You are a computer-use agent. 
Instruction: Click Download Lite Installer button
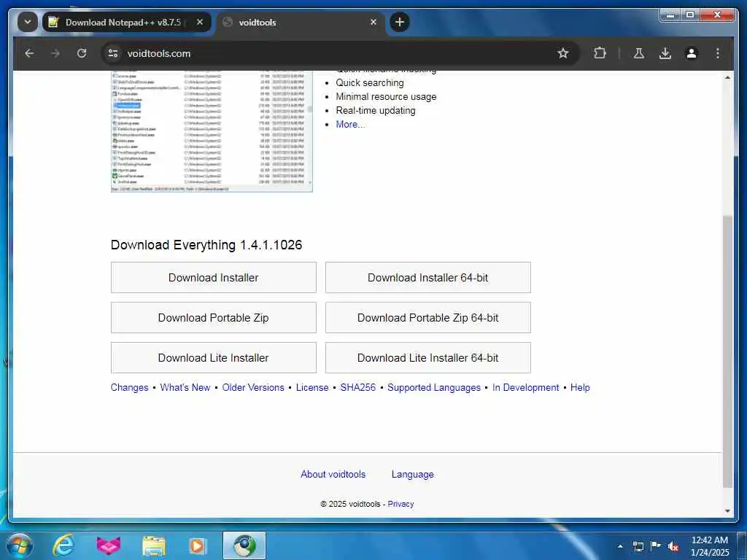tap(214, 357)
